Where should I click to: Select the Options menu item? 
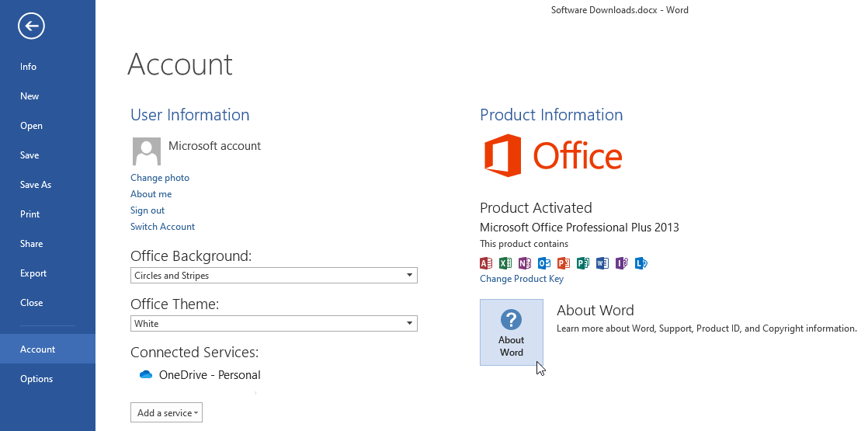point(36,379)
